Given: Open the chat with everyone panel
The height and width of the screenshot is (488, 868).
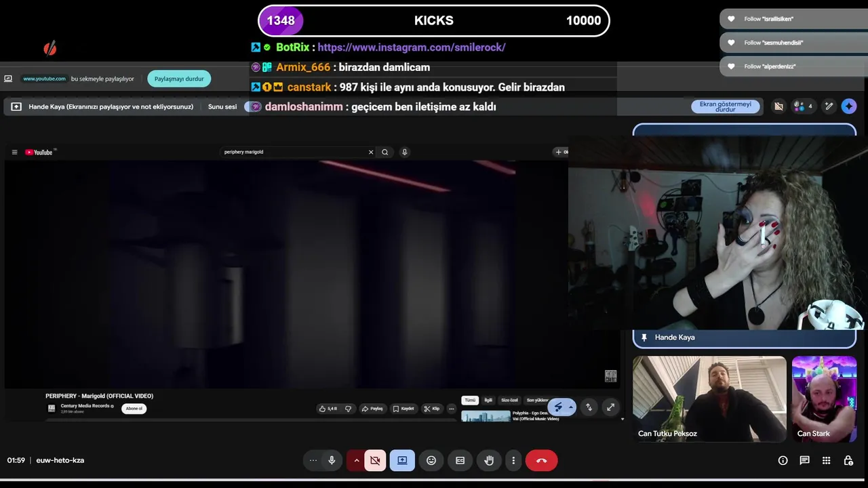Looking at the screenshot, I should coord(804,460).
